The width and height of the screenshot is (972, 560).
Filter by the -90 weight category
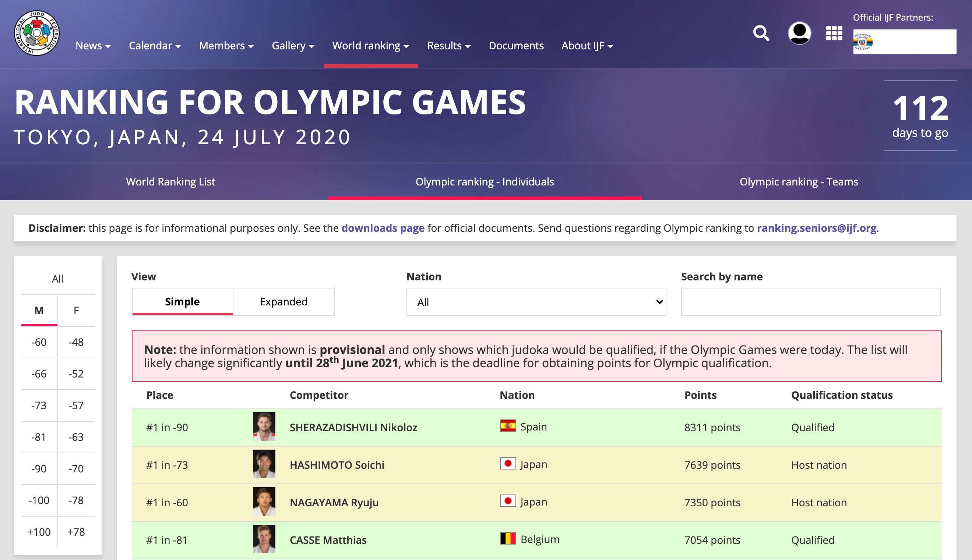(39, 468)
